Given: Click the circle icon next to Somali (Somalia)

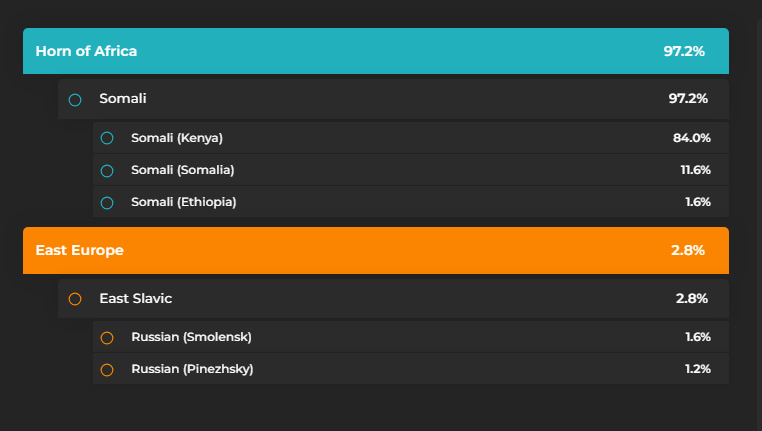Looking at the screenshot, I should [x=107, y=170].
